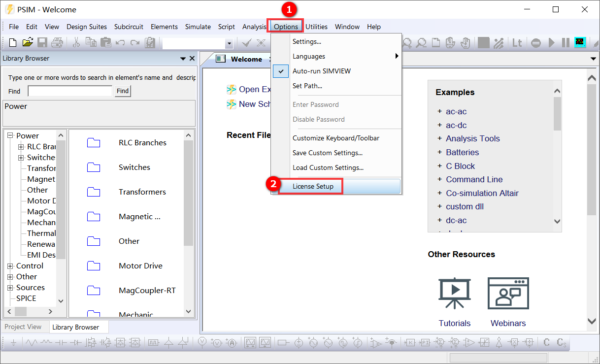Open the Webinars icon
The width and height of the screenshot is (600, 364).
[x=508, y=294]
